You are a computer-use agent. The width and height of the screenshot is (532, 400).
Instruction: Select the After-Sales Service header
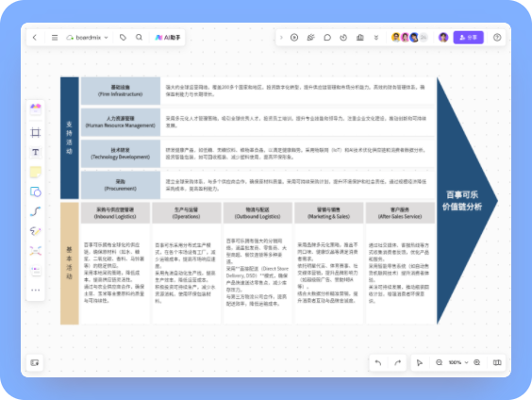pyautogui.click(x=400, y=213)
